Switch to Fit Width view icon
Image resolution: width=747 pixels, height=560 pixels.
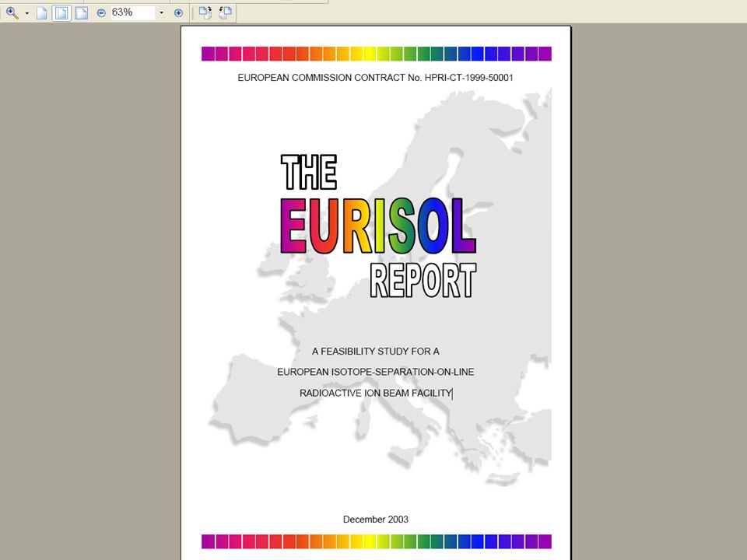82,13
